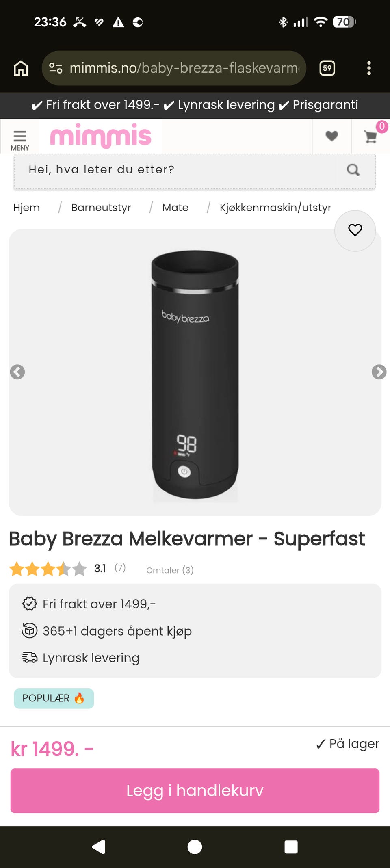Open Kjøkkenmaskin/utstyr breadcrumb
This screenshot has width=390, height=868.
275,208
